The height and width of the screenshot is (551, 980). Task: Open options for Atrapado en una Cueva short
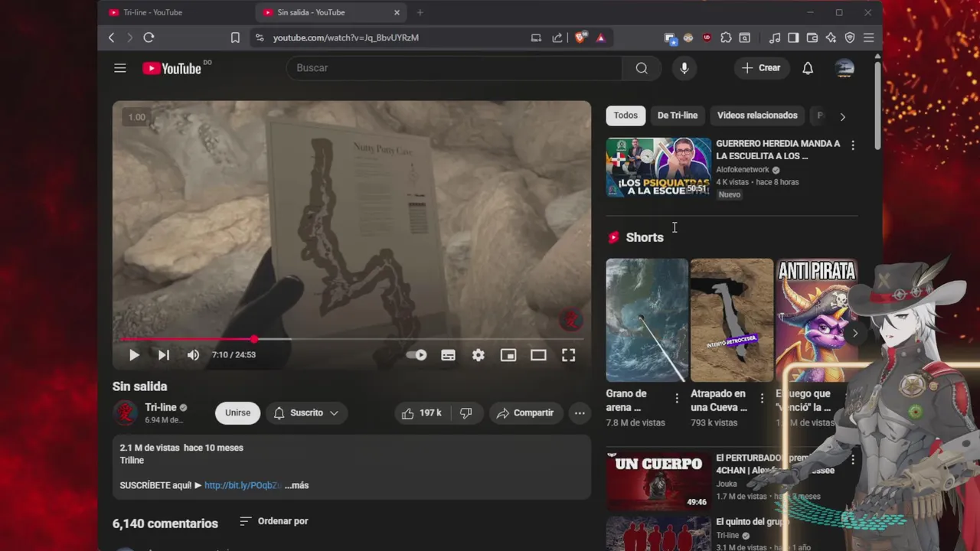[762, 398]
